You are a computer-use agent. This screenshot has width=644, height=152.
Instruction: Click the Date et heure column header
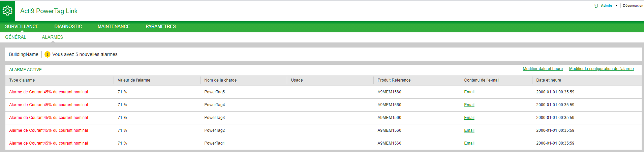pyautogui.click(x=549, y=80)
